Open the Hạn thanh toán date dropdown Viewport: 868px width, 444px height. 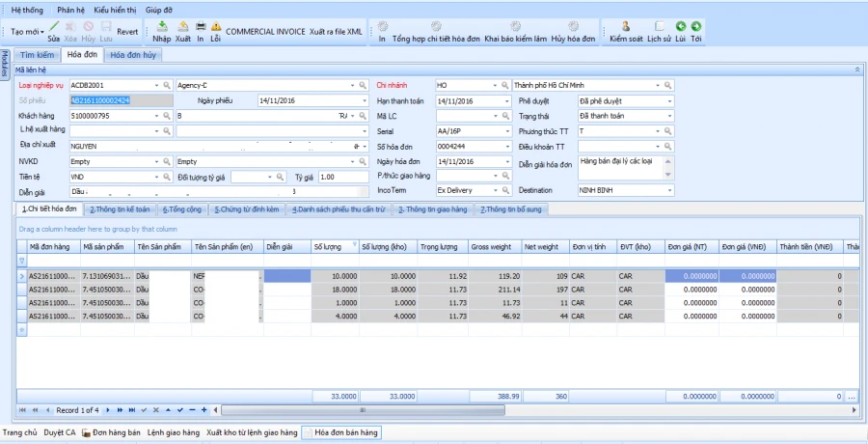(x=507, y=101)
